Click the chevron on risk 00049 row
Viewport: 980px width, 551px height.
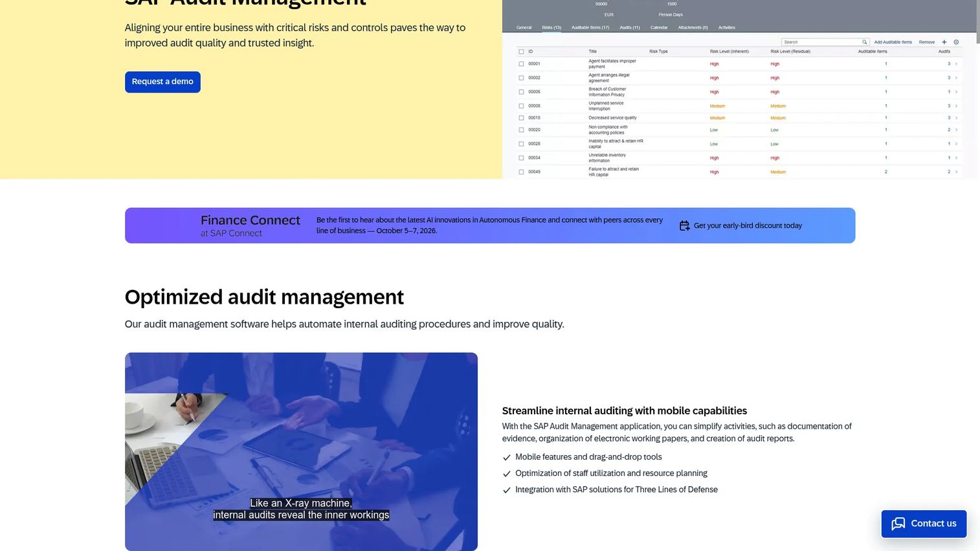(x=956, y=172)
